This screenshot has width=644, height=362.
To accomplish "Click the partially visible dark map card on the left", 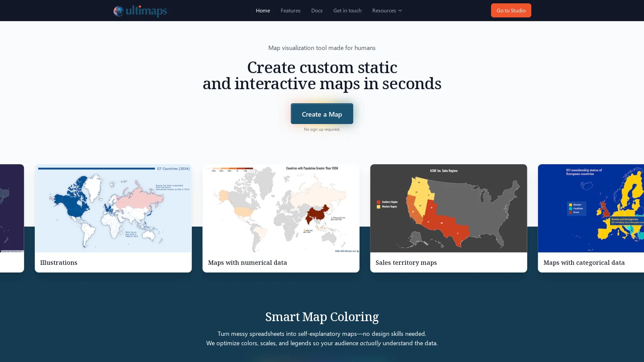I will 12,218.
